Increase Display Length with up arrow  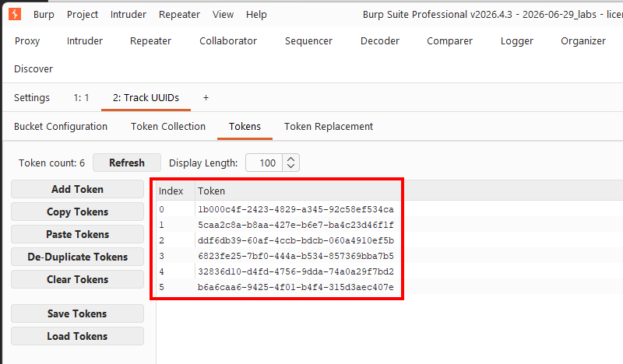[x=290, y=159]
